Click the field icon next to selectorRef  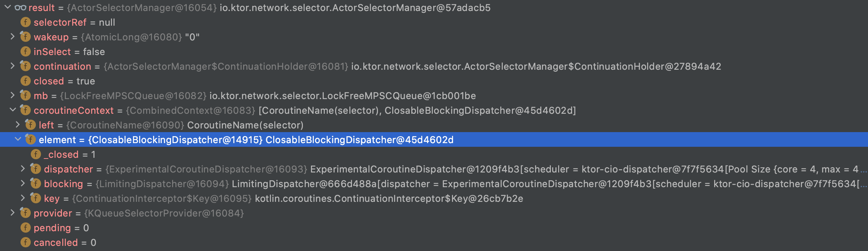click(x=25, y=22)
